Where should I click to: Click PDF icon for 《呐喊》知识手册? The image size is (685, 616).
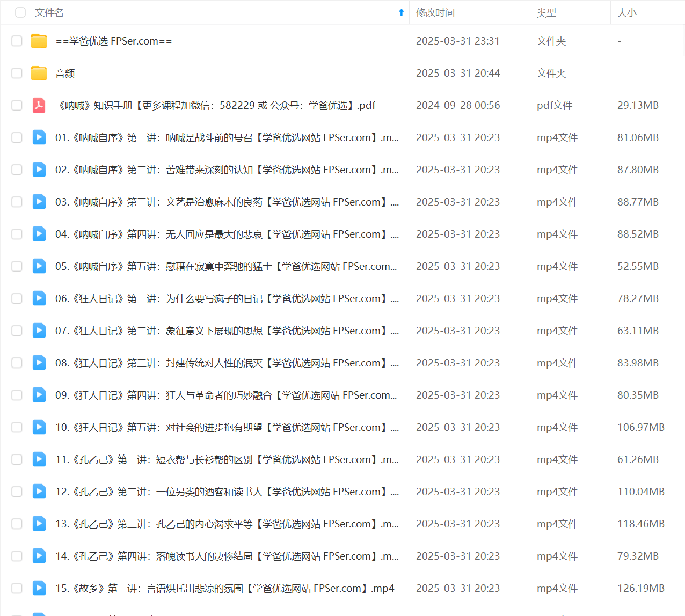pyautogui.click(x=39, y=105)
